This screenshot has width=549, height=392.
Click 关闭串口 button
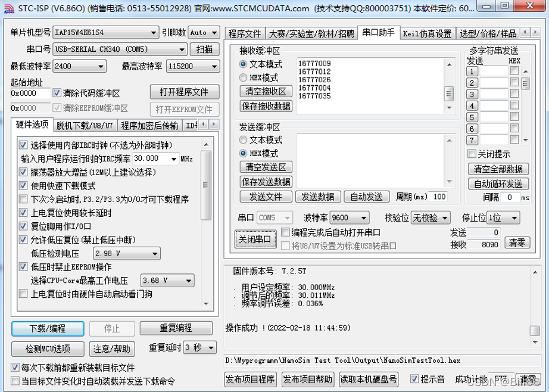point(255,239)
